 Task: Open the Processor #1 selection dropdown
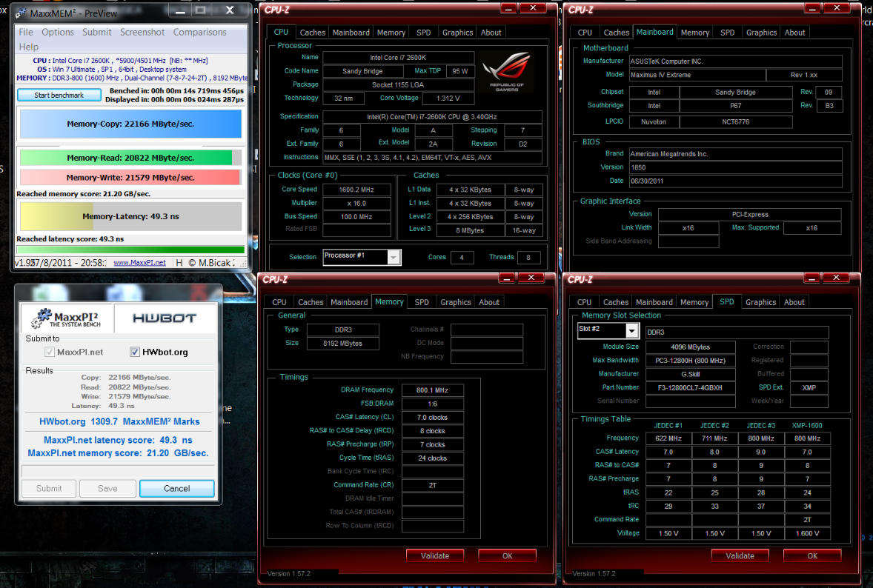click(x=394, y=257)
